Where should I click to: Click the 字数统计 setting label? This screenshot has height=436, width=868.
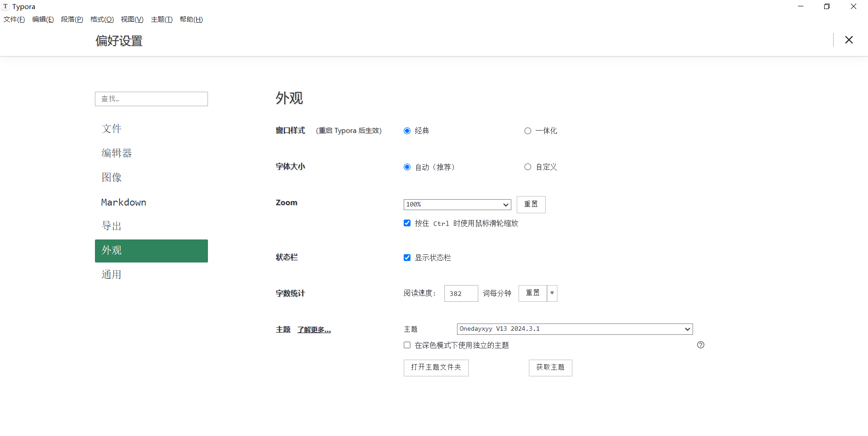tap(290, 293)
